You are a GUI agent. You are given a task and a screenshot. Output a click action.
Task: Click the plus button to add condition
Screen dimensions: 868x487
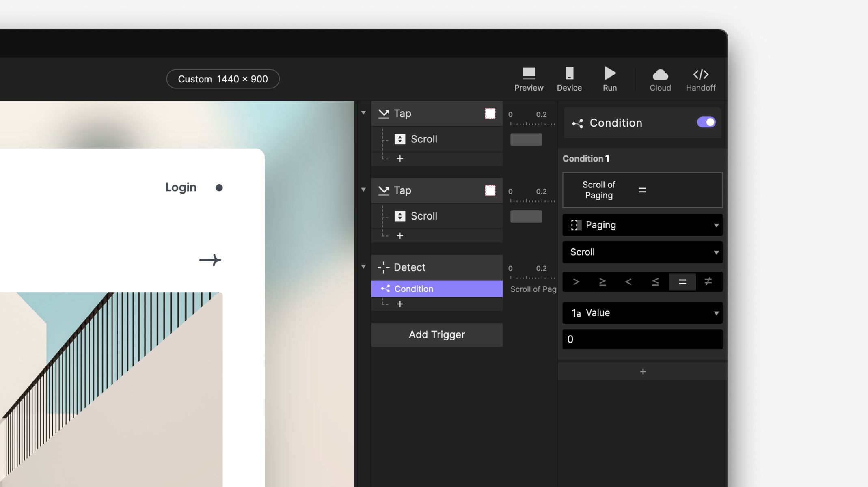click(x=643, y=371)
